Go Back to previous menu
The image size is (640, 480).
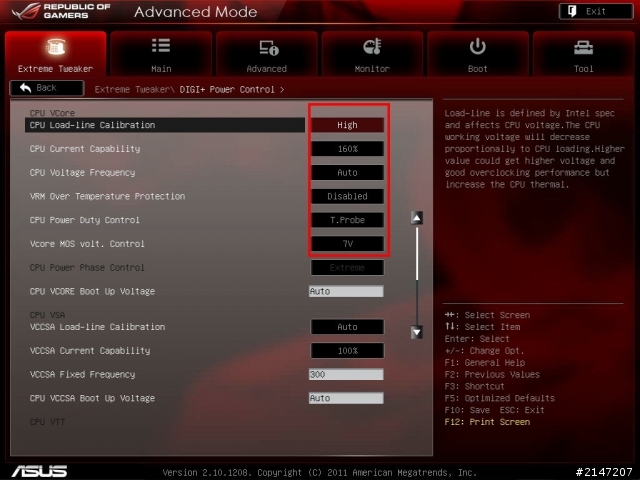click(47, 88)
